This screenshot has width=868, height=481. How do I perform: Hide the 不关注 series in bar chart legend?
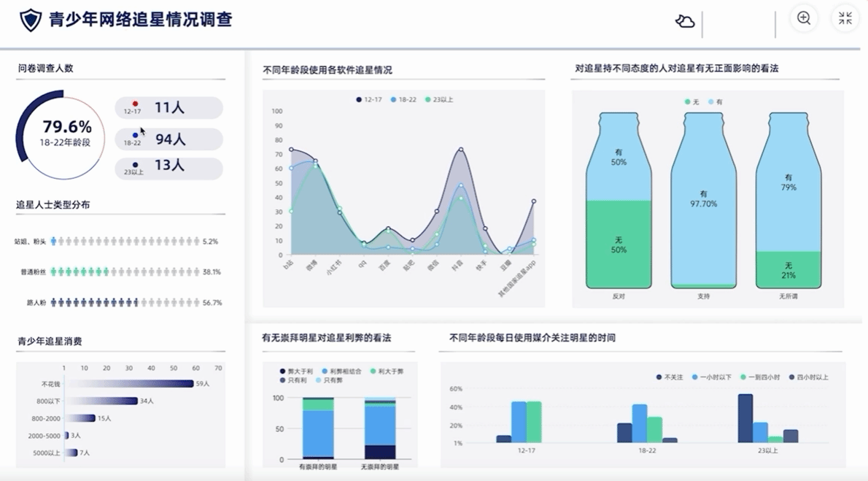tap(670, 377)
